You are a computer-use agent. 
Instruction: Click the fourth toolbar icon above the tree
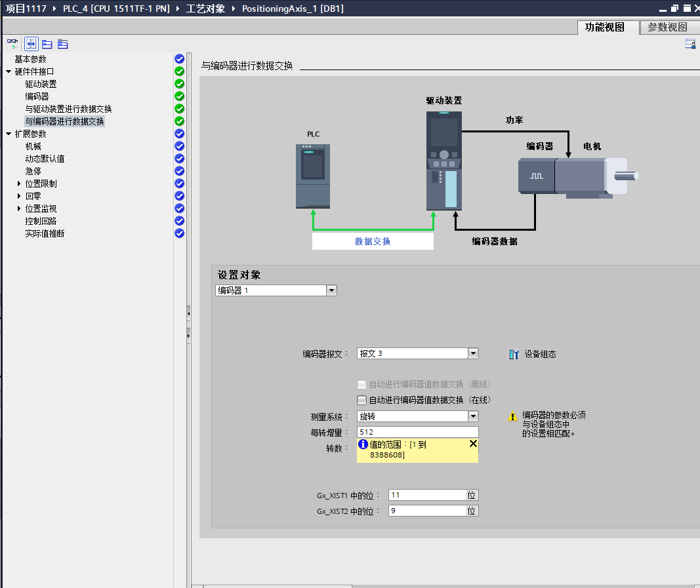[62, 44]
